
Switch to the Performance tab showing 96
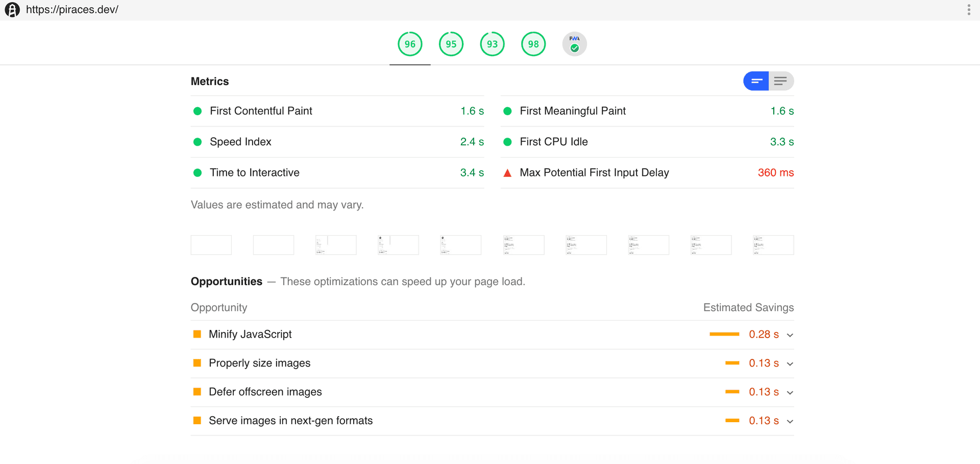(410, 44)
